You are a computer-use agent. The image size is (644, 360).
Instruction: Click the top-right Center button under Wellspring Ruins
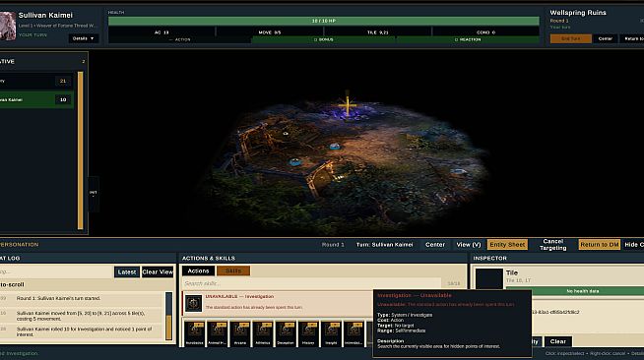[x=606, y=38]
